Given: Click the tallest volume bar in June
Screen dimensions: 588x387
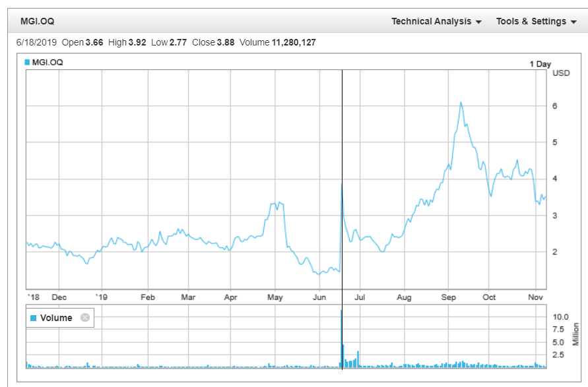Looking at the screenshot, I should pos(341,330).
